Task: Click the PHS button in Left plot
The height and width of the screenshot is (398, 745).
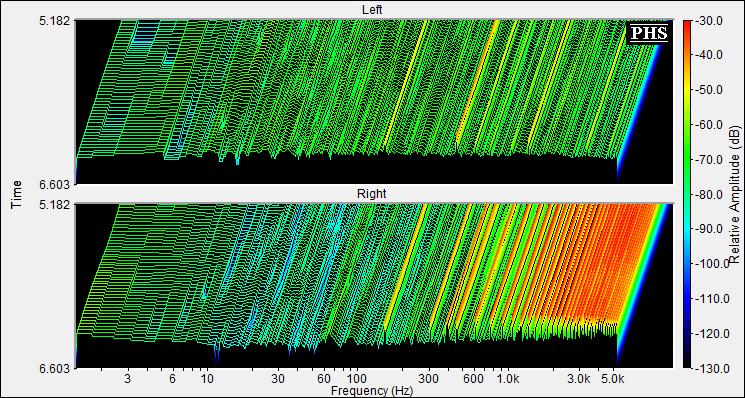Action: pos(649,33)
